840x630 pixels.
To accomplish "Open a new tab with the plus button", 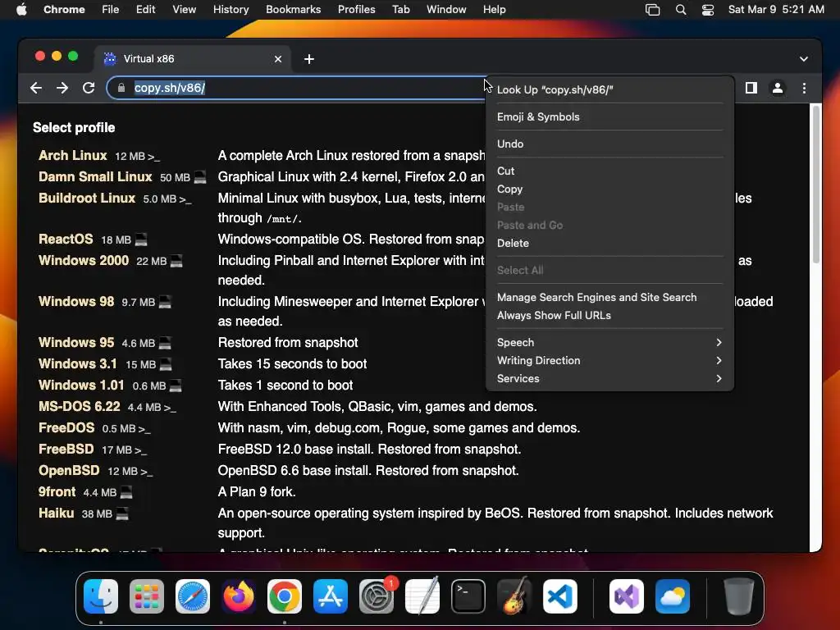I will coord(309,59).
